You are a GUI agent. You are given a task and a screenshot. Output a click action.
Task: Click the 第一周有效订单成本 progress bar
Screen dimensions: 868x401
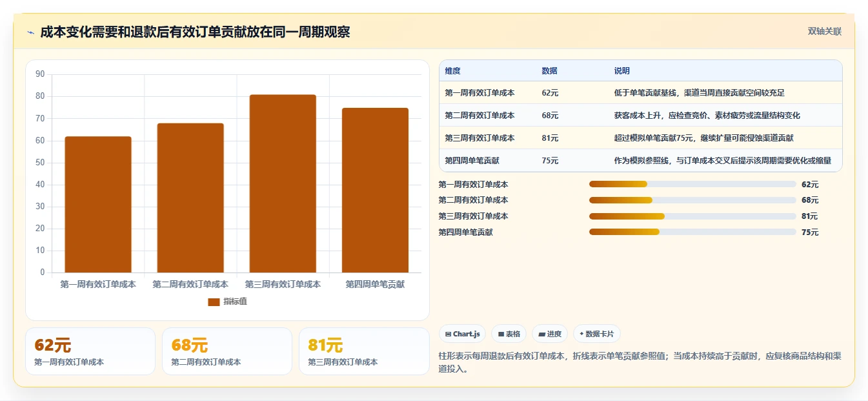pos(692,185)
